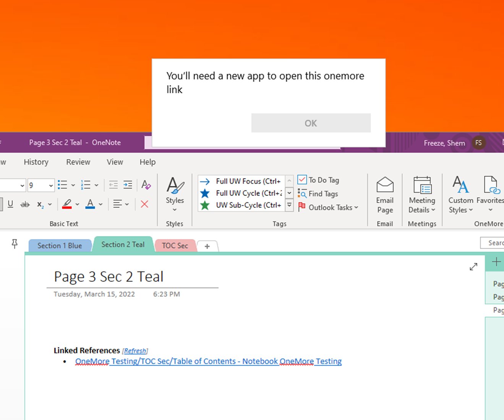The width and height of the screenshot is (504, 420).
Task: Switch to the Review ribbon tab
Action: 78,162
